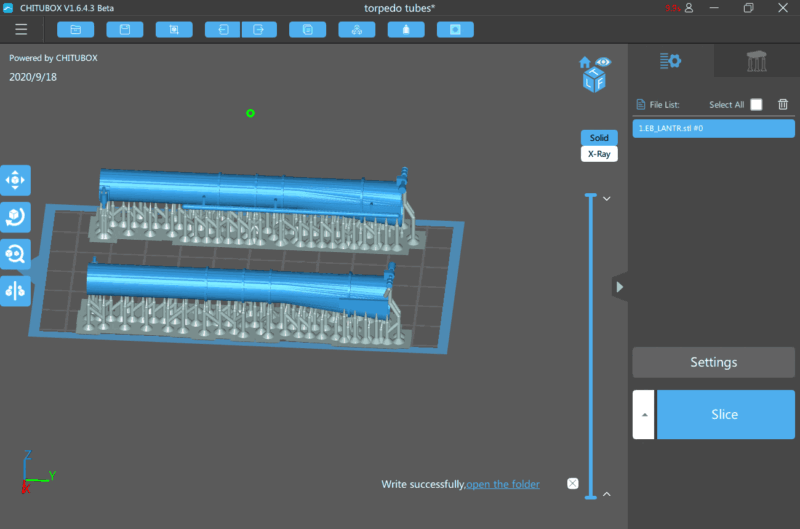Open the hamburger main menu
The height and width of the screenshot is (529, 800).
coord(21,30)
